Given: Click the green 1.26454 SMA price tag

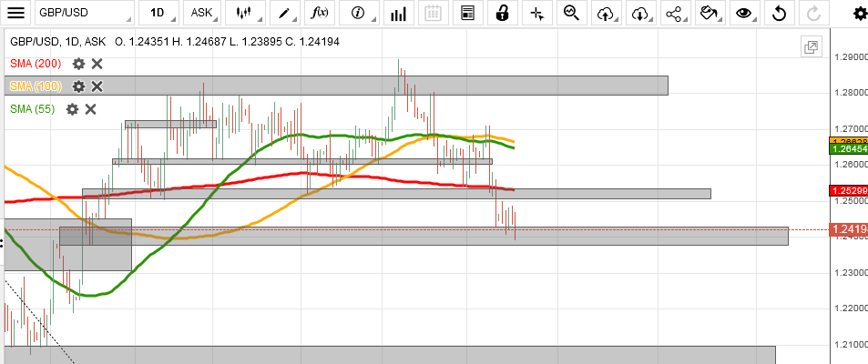Looking at the screenshot, I should (x=848, y=149).
